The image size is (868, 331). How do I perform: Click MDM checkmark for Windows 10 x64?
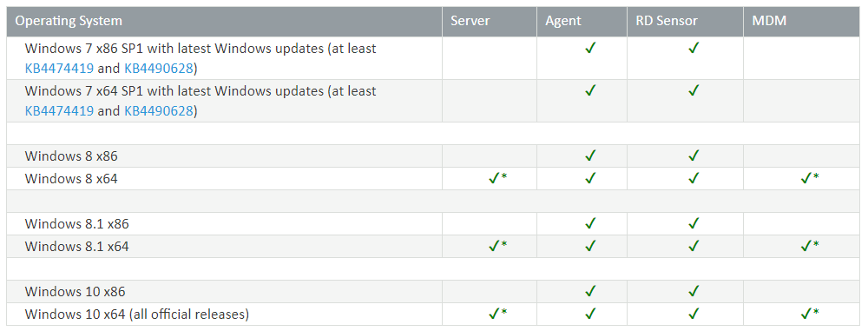806,314
